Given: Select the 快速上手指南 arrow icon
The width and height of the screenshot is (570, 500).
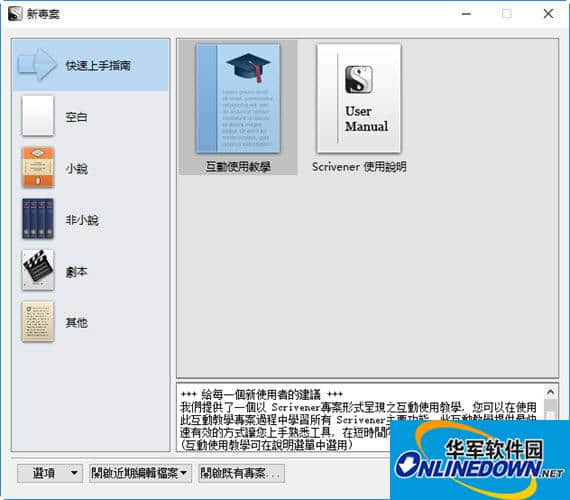Looking at the screenshot, I should click(37, 64).
